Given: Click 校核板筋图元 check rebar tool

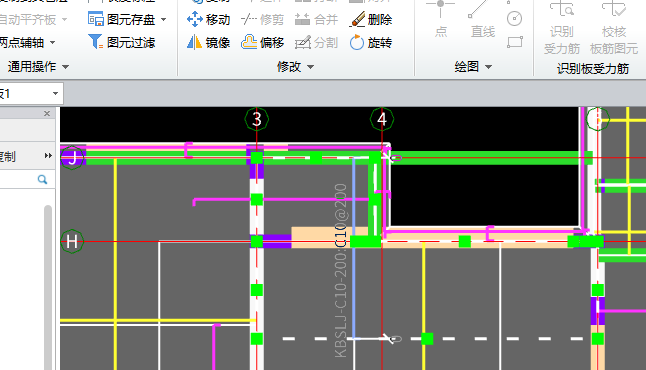Looking at the screenshot, I should tap(613, 28).
